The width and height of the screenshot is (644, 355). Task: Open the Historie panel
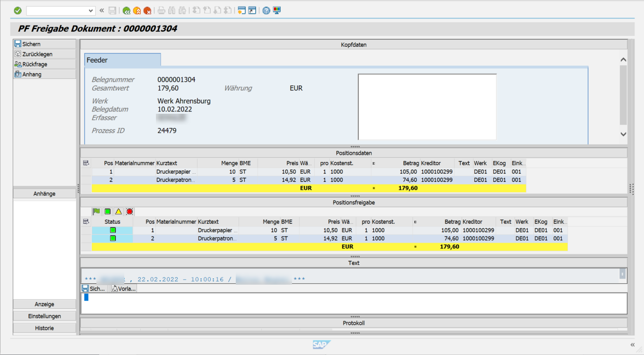pyautogui.click(x=44, y=327)
